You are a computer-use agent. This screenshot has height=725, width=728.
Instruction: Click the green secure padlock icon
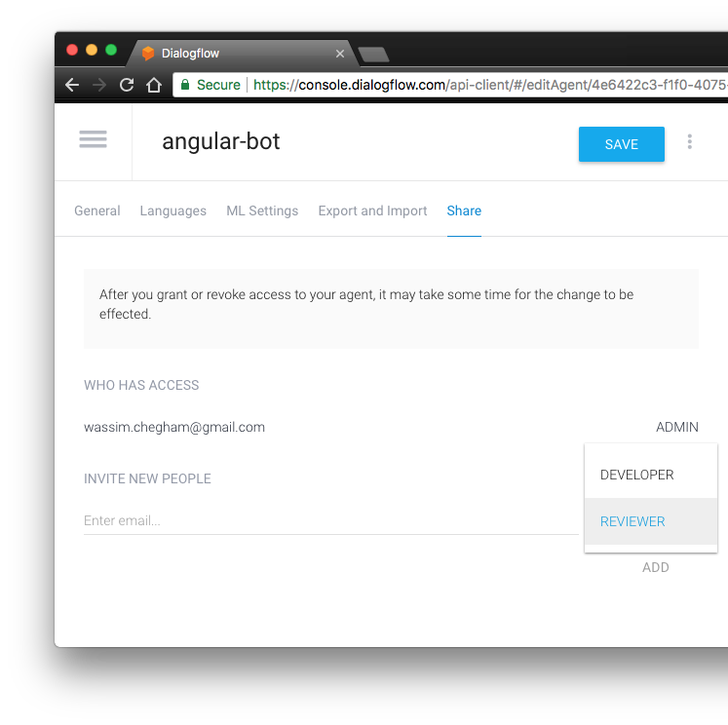coord(185,85)
